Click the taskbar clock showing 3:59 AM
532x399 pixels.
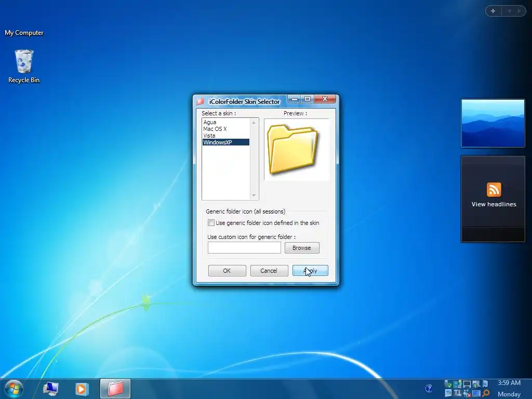(x=509, y=383)
